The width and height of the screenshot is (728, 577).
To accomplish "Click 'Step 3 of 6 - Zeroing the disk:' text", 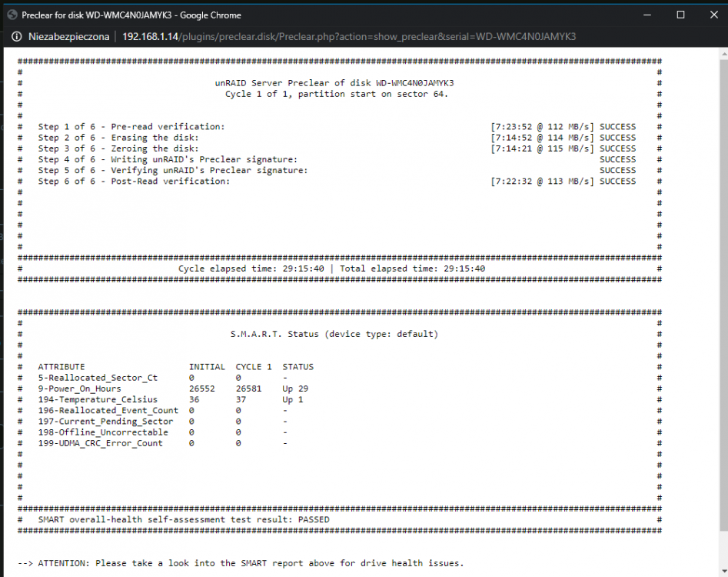I will click(118, 148).
